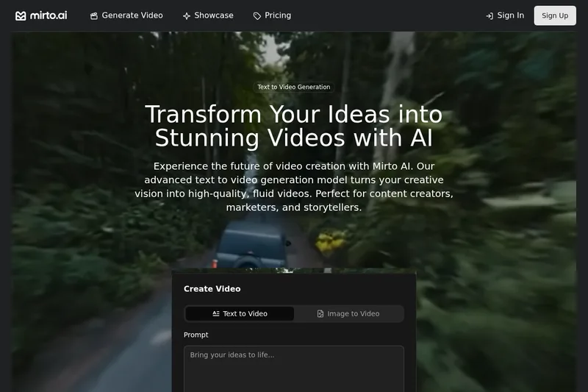This screenshot has width=588, height=392.
Task: Click the Generate Video clapperboard icon
Action: point(94,15)
